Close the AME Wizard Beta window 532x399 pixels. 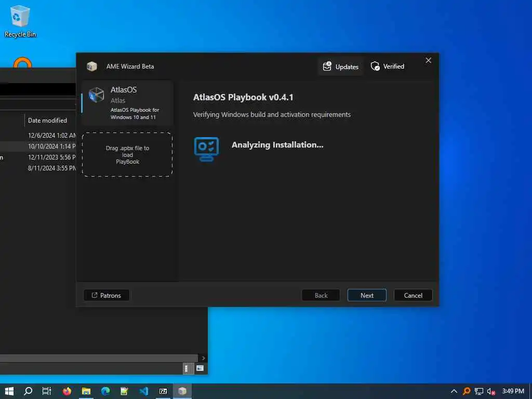tap(429, 60)
